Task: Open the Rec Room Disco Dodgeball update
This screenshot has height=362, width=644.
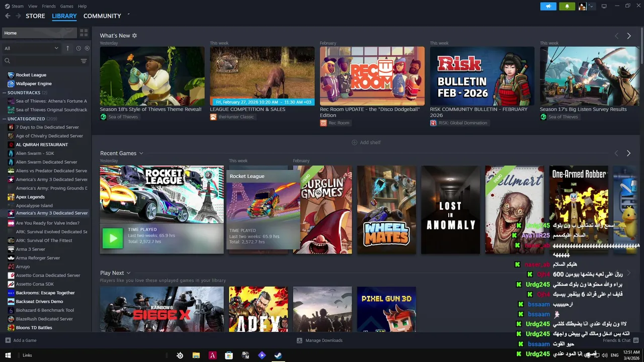Action: [x=372, y=76]
